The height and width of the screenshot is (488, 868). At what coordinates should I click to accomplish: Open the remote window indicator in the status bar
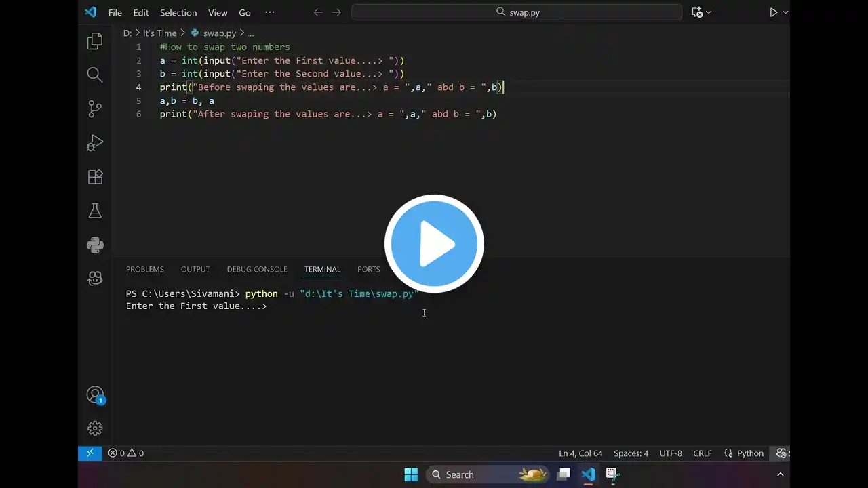(x=90, y=453)
